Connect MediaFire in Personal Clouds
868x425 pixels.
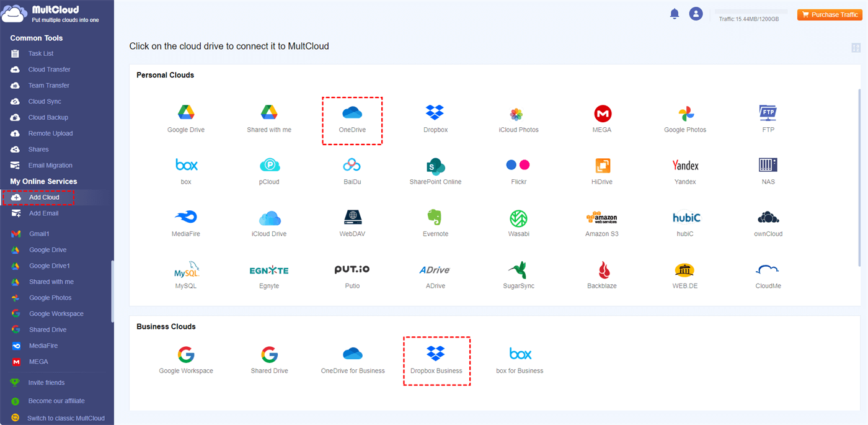186,223
